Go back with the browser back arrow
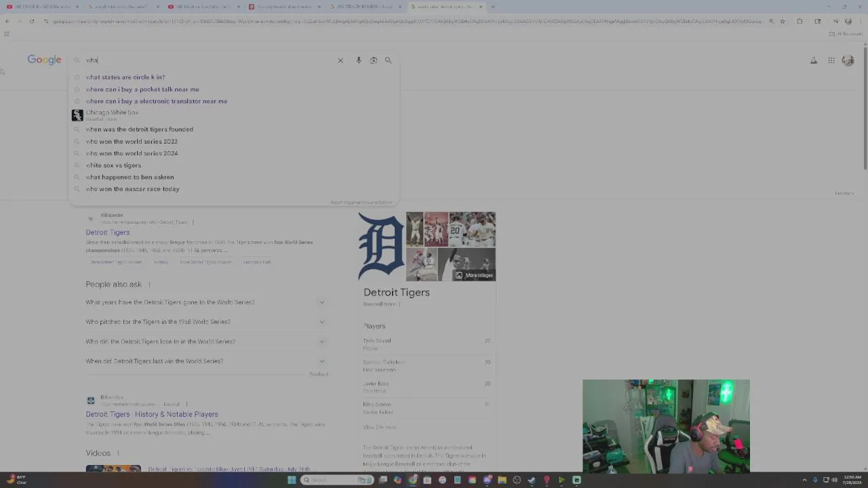 (x=7, y=21)
